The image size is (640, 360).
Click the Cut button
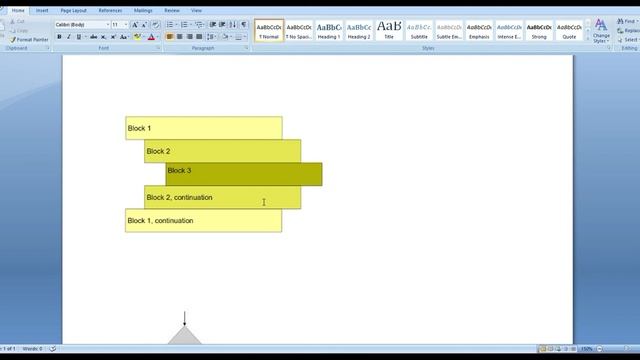[17, 21]
